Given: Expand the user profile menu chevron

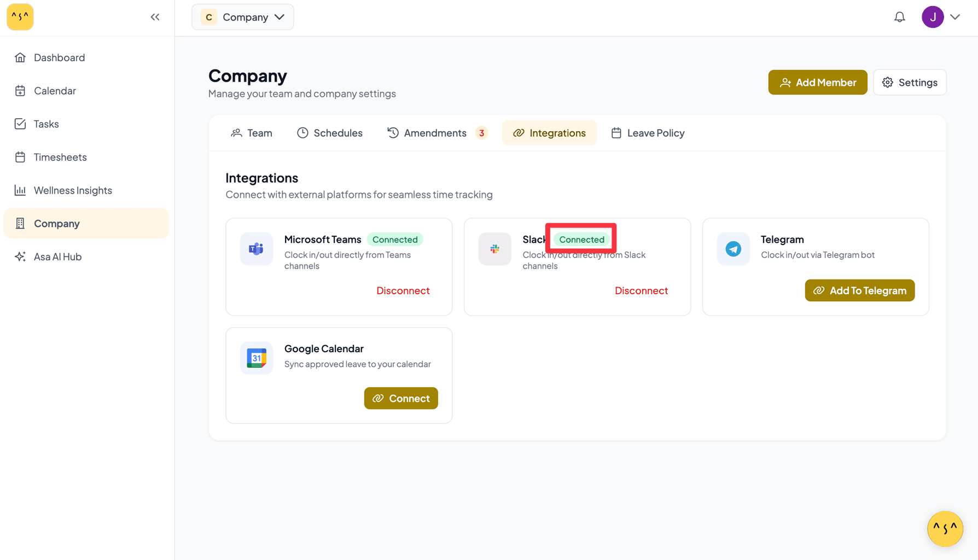Looking at the screenshot, I should (955, 17).
